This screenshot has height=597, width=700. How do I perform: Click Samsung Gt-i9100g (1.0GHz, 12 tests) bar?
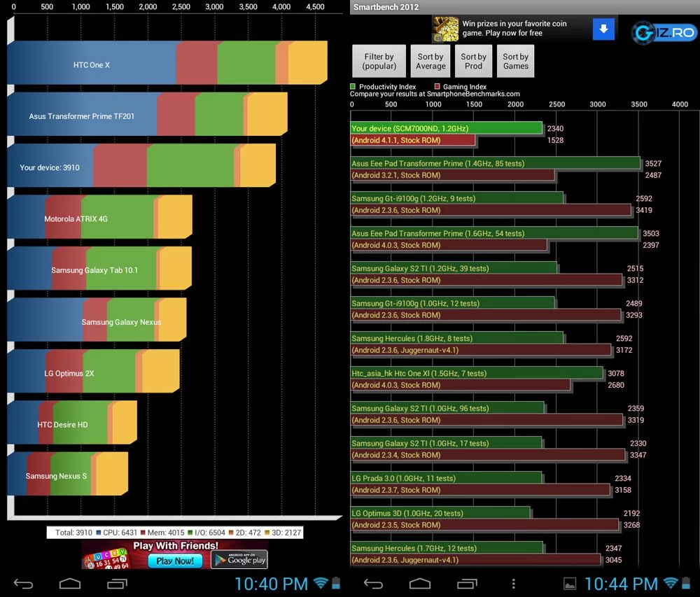(453, 303)
